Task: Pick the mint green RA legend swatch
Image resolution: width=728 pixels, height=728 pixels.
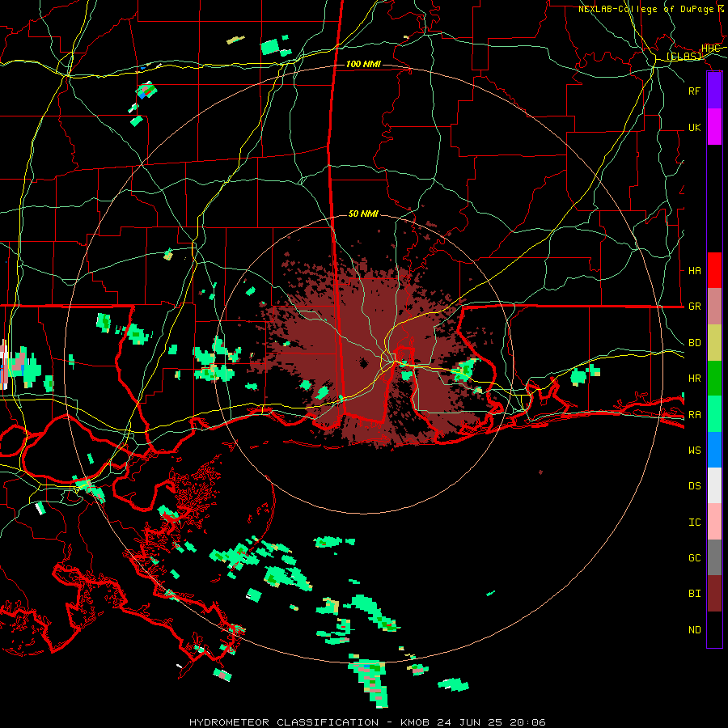Action: click(714, 414)
